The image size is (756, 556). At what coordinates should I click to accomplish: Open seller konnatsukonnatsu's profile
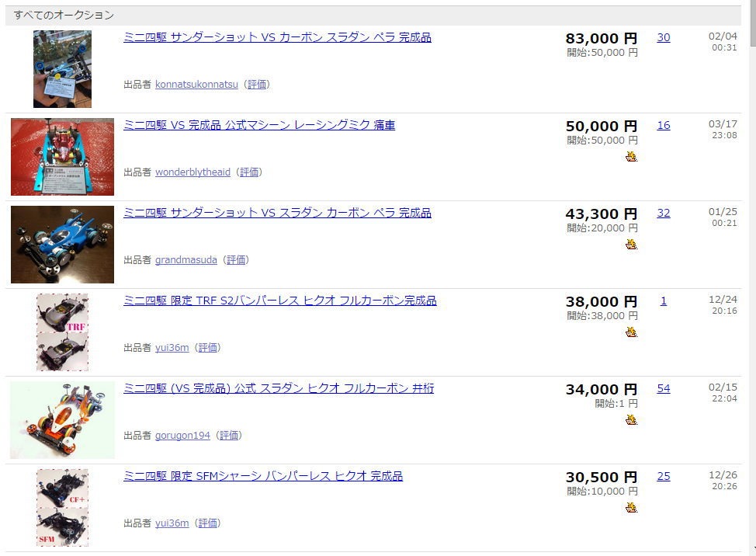[196, 85]
